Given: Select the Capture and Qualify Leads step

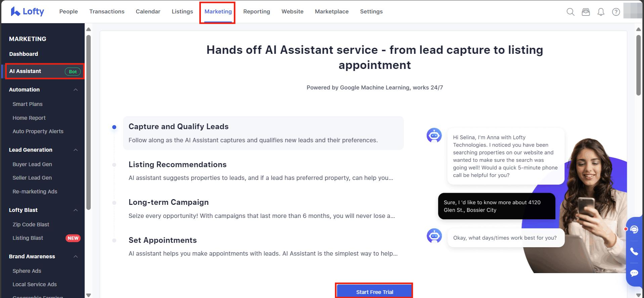Looking at the screenshot, I should pos(263,133).
